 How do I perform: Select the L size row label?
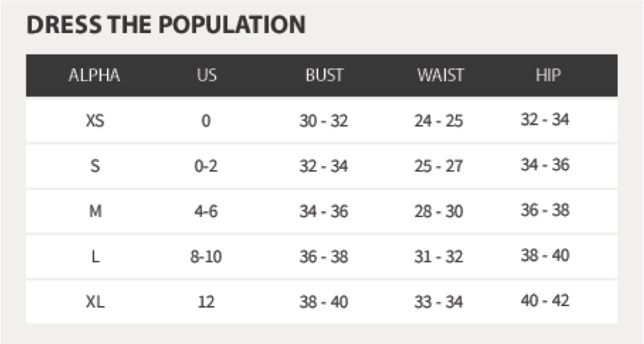pos(95,256)
